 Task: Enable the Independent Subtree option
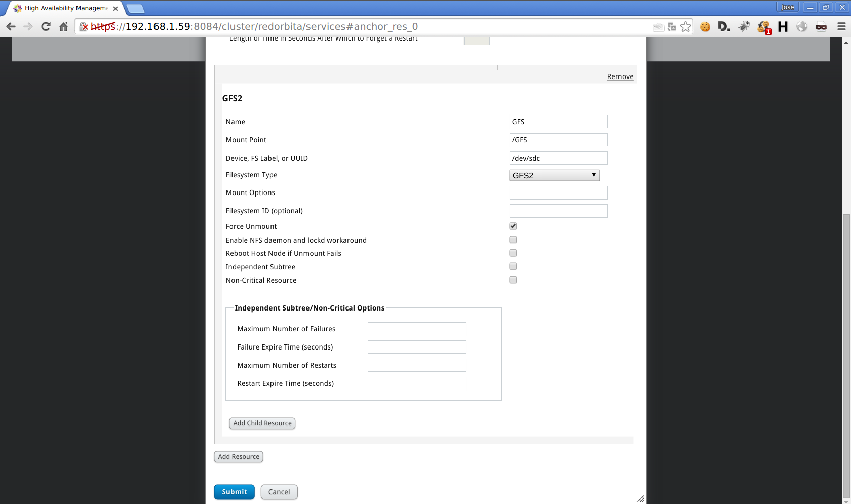click(x=513, y=266)
